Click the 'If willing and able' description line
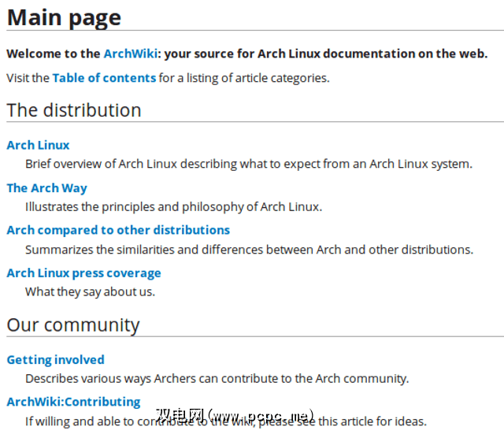This screenshot has width=504, height=434. pos(87,421)
